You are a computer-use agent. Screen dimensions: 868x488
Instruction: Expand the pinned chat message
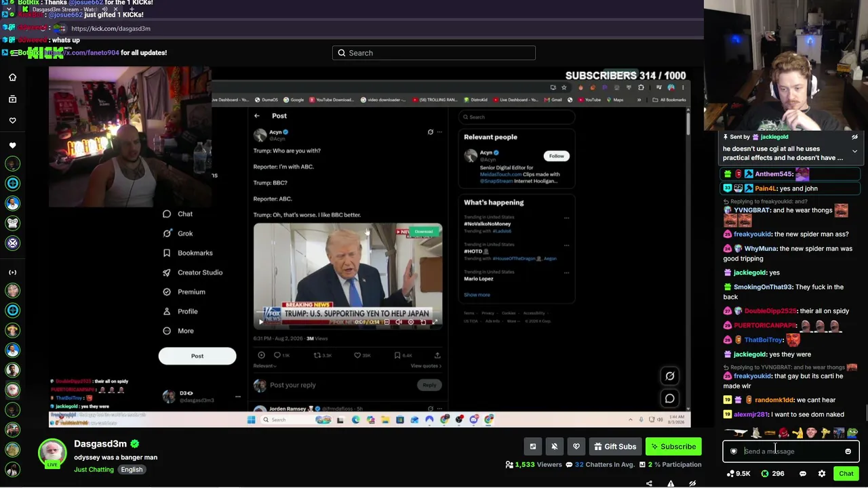click(854, 151)
